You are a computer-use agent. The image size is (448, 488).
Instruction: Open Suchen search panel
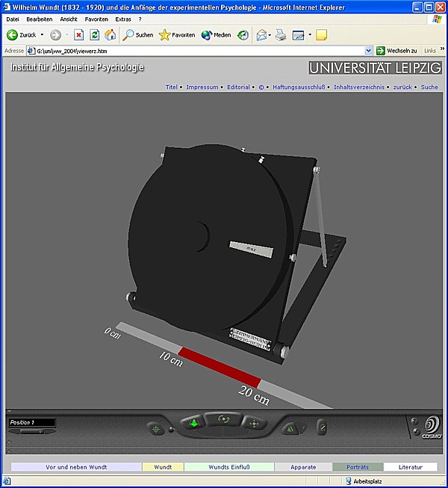[137, 35]
